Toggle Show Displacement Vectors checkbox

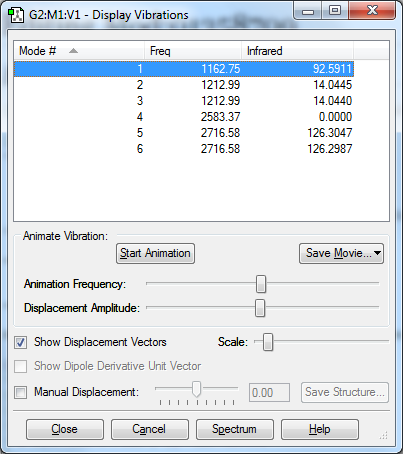click(20, 342)
